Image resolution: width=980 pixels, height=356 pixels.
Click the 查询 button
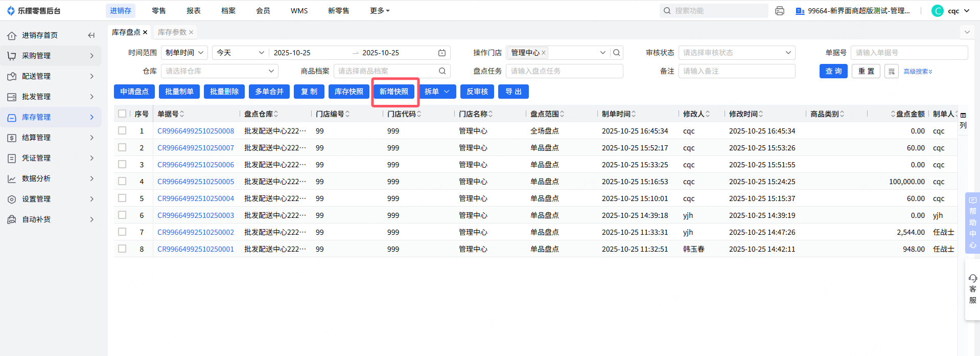pos(833,71)
